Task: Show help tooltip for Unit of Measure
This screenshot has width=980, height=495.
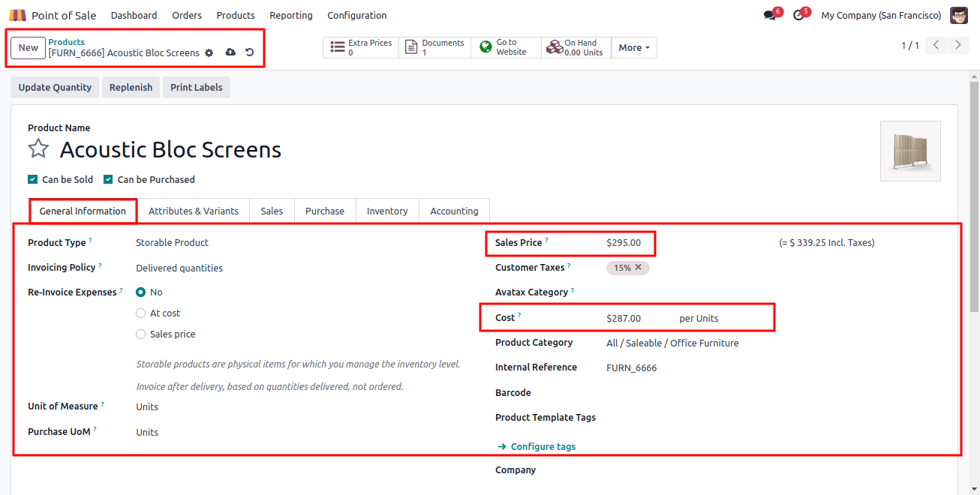Action: (x=102, y=403)
